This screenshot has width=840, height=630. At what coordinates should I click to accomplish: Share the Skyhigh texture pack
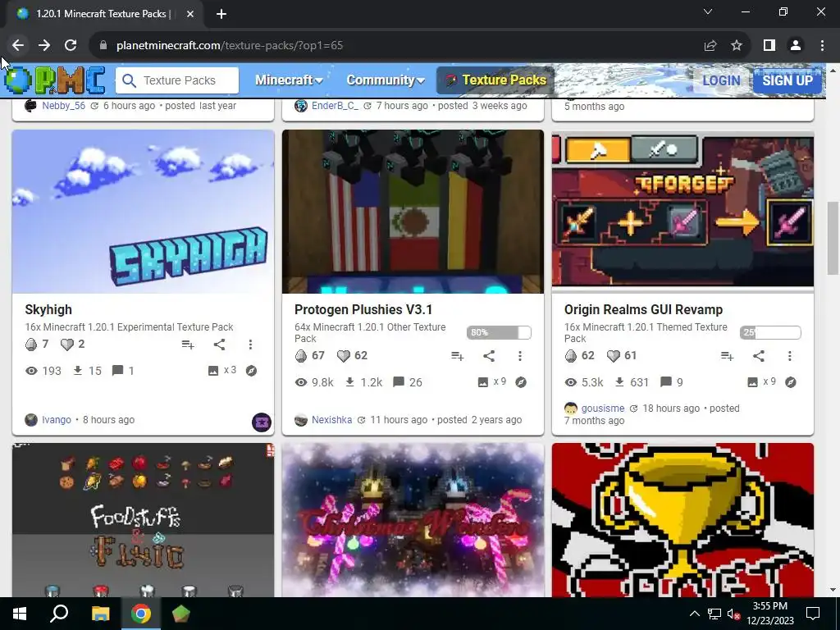(220, 345)
